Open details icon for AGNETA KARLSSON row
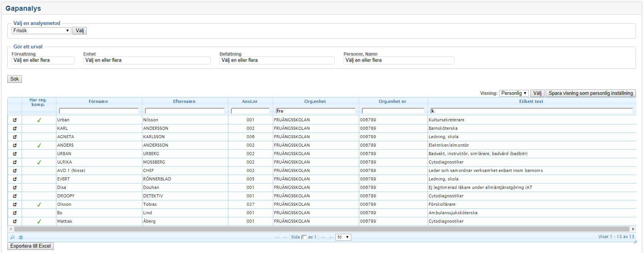This screenshot has width=644, height=253. coord(15,137)
